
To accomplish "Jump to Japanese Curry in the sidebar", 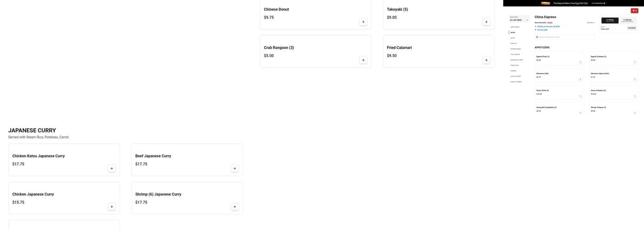I will 517,60.
